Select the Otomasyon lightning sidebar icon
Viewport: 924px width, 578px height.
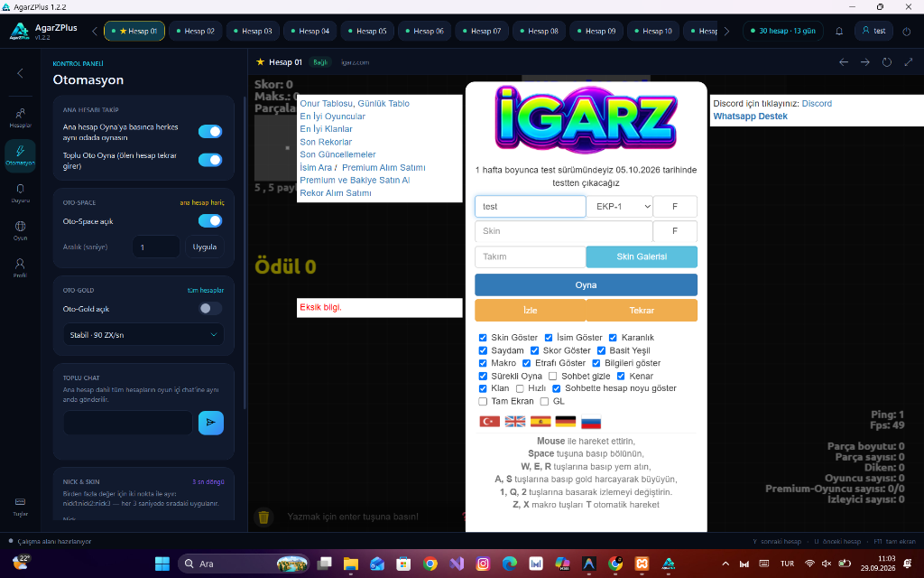click(x=20, y=155)
